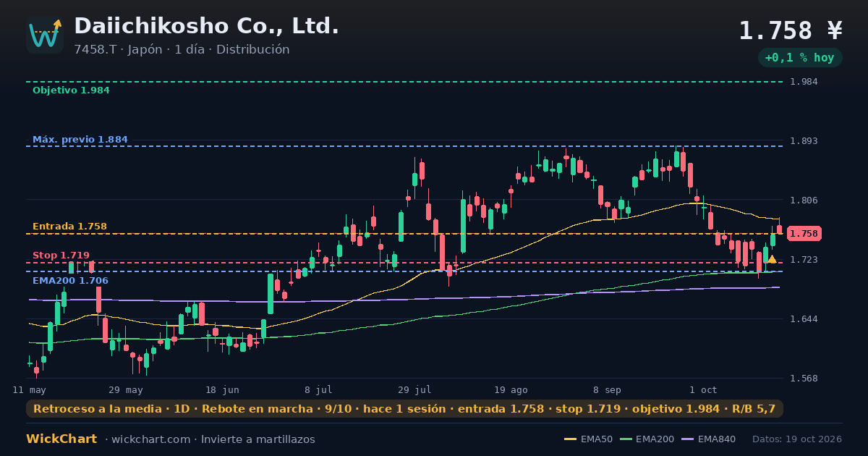The height and width of the screenshot is (456, 868).
Task: Click the 'Invierte a martillazos' tagline
Action: point(258,439)
